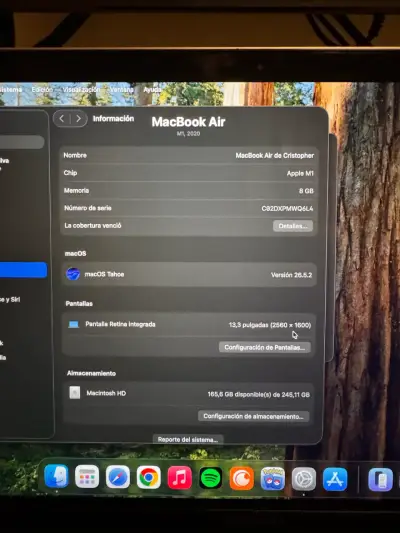
Task: Open the App Store from Dock
Action: tap(335, 479)
